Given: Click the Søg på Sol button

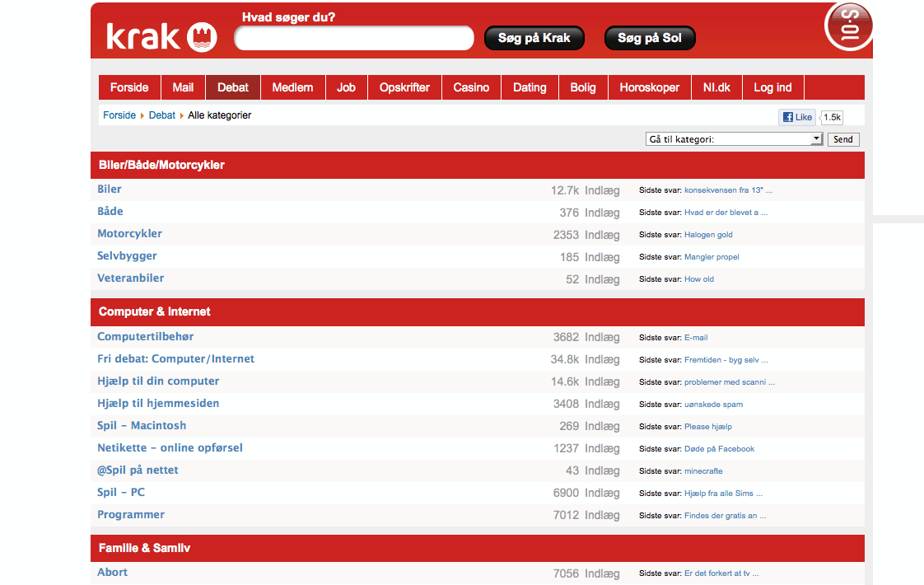Looking at the screenshot, I should pyautogui.click(x=650, y=38).
